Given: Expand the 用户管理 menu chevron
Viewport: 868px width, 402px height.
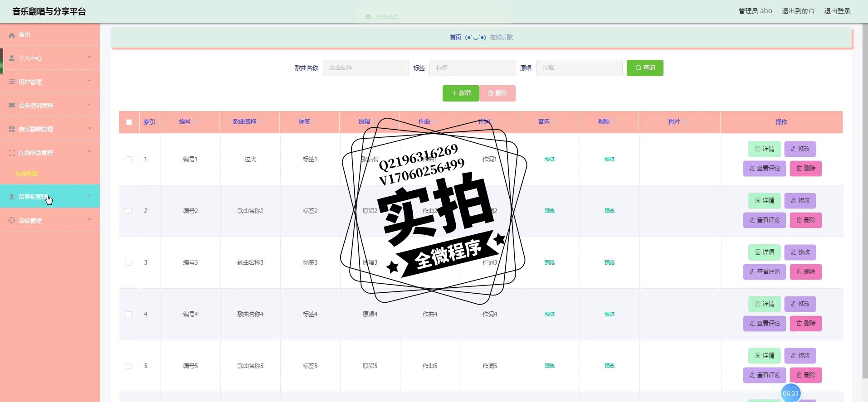Looking at the screenshot, I should 89,81.
